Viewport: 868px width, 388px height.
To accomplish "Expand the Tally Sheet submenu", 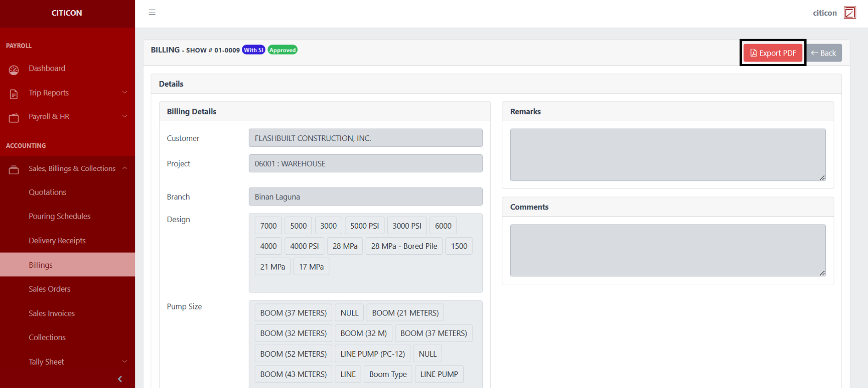I will (x=125, y=362).
